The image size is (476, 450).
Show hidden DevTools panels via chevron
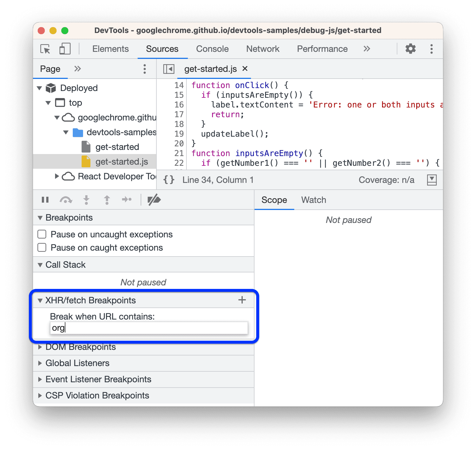click(366, 49)
